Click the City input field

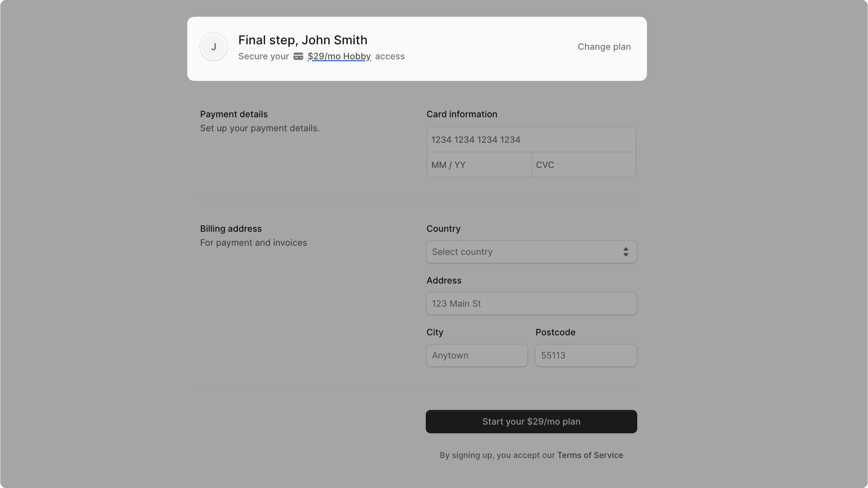click(477, 355)
